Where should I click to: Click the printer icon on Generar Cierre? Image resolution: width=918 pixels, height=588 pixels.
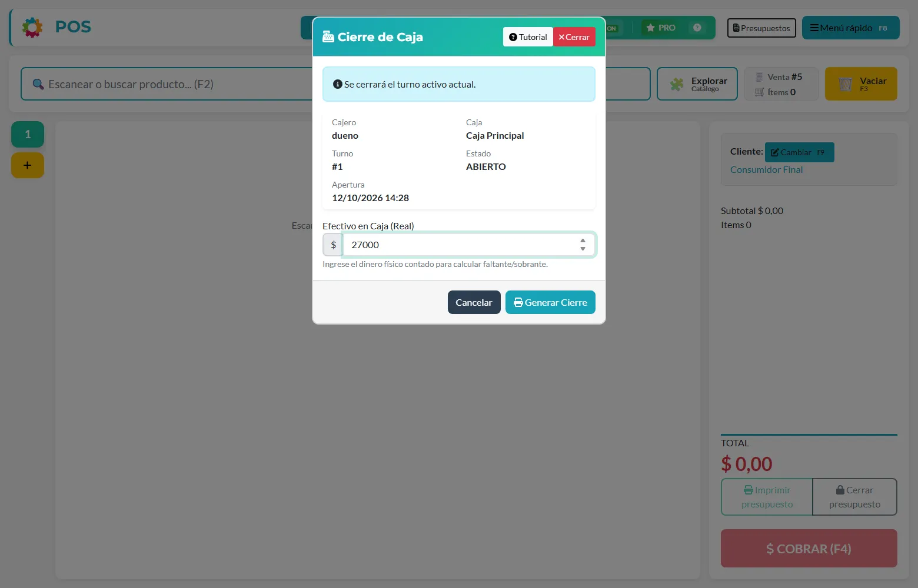click(518, 302)
